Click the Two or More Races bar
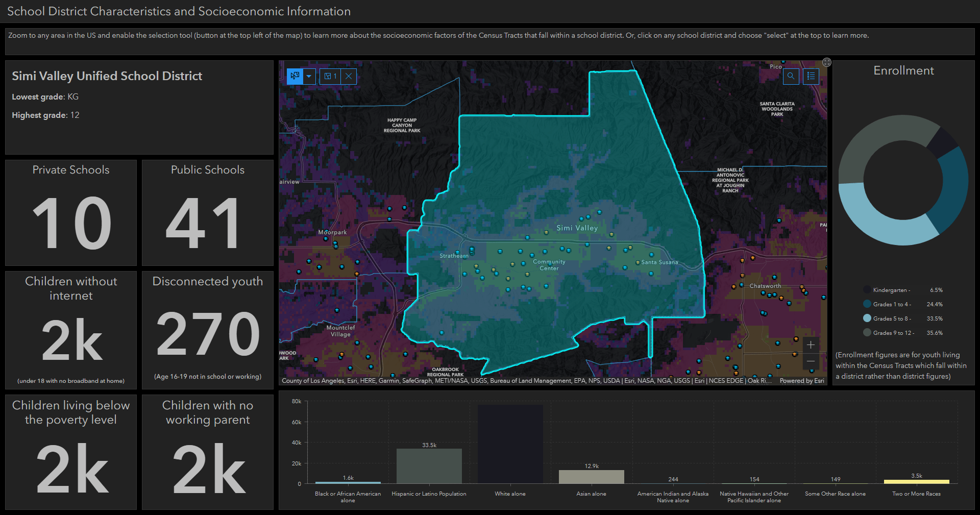Image resolution: width=980 pixels, height=515 pixels. tap(917, 482)
